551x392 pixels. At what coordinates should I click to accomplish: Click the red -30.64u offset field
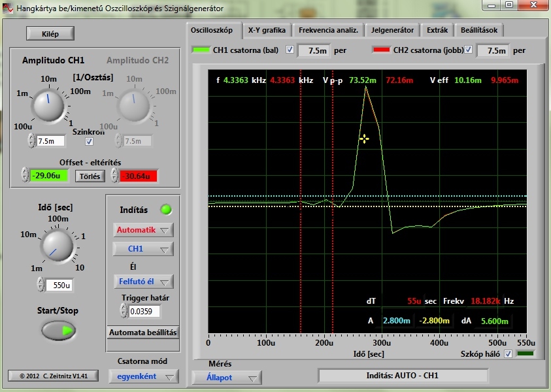coord(138,176)
